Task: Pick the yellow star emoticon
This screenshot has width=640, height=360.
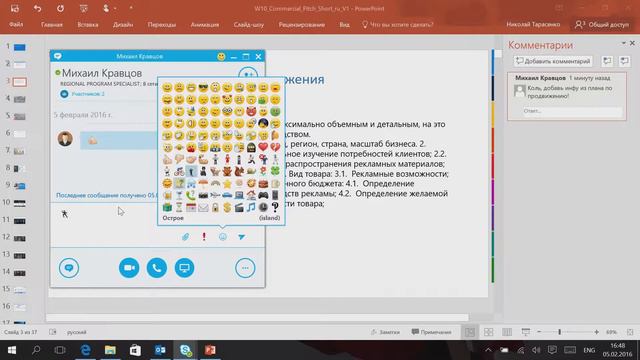Action: [227, 183]
